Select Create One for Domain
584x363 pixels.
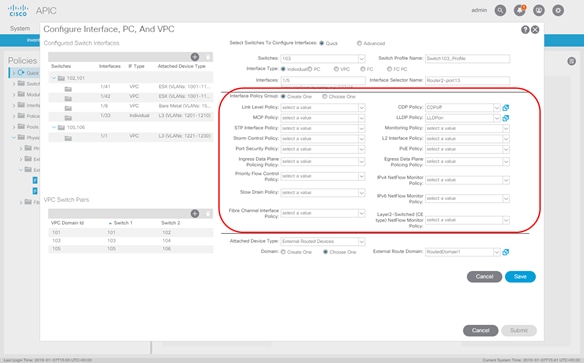pyautogui.click(x=283, y=252)
